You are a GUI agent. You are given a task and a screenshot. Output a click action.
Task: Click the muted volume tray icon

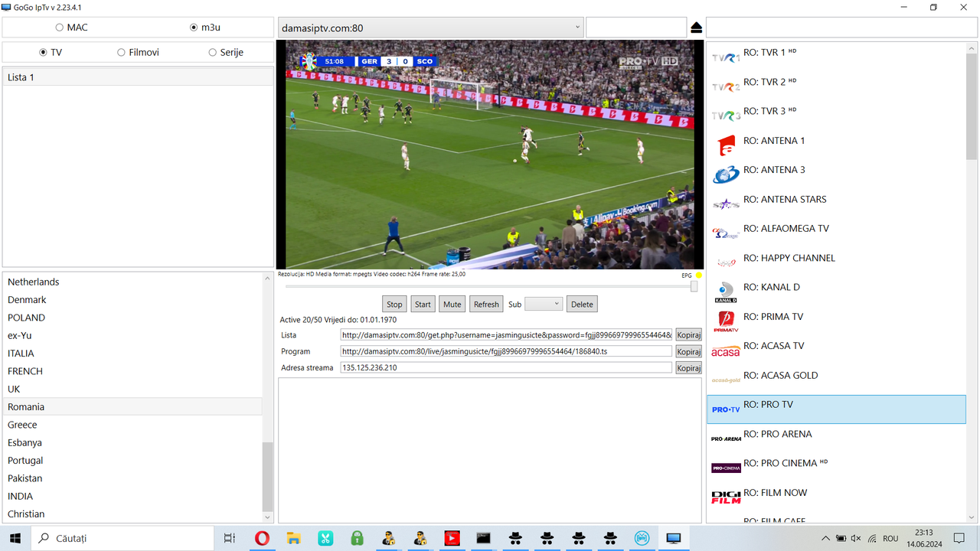(x=856, y=539)
